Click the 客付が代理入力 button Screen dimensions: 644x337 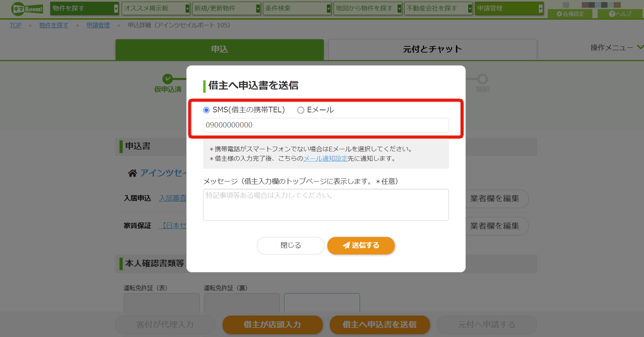pos(165,325)
